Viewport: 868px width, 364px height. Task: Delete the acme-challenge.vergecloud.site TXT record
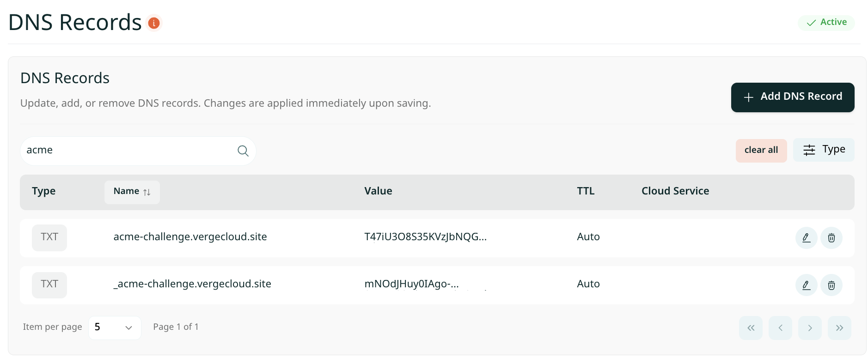[x=831, y=238]
